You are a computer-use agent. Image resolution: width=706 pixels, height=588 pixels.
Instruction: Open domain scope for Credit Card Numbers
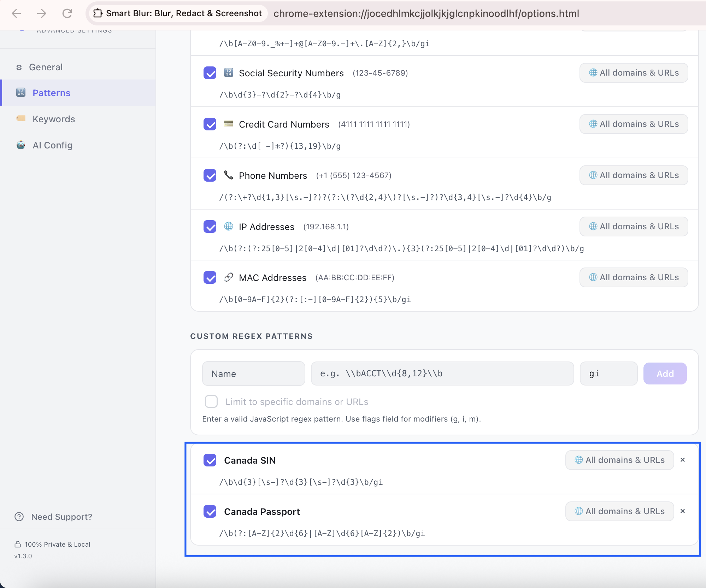(634, 124)
